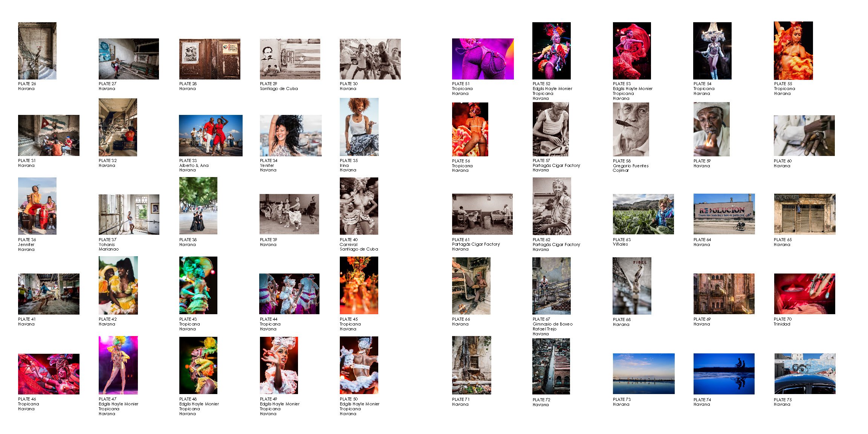868x434 pixels.
Task: Select the Plate 65 shuttered facade photo
Action: 805,214
